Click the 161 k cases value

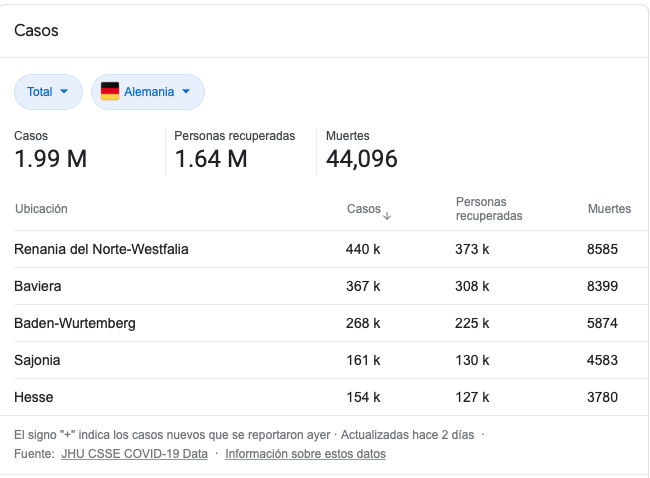pos(363,360)
